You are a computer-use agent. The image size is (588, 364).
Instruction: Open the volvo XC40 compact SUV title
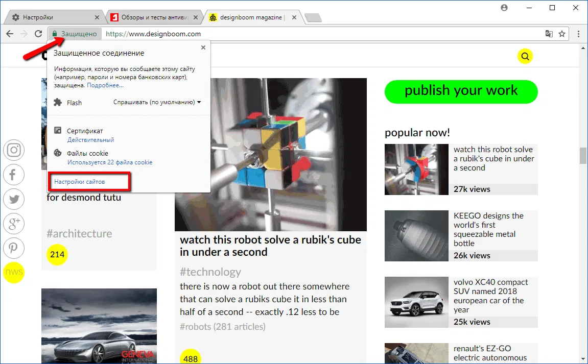[x=490, y=296]
